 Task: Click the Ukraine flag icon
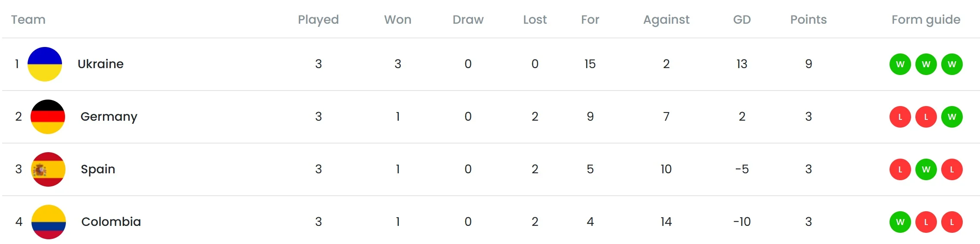45,64
